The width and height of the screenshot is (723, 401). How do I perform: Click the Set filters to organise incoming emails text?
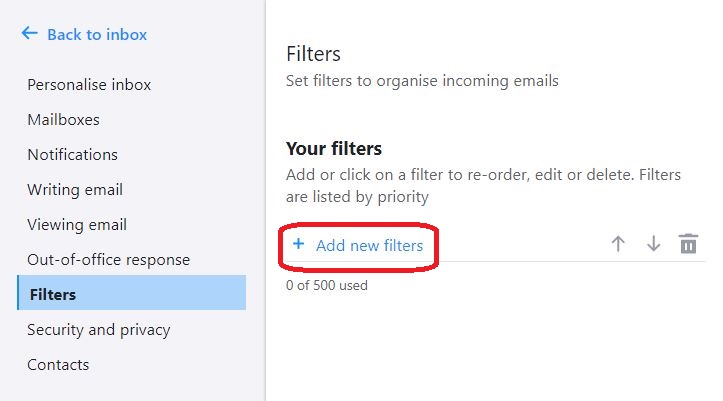(x=422, y=81)
